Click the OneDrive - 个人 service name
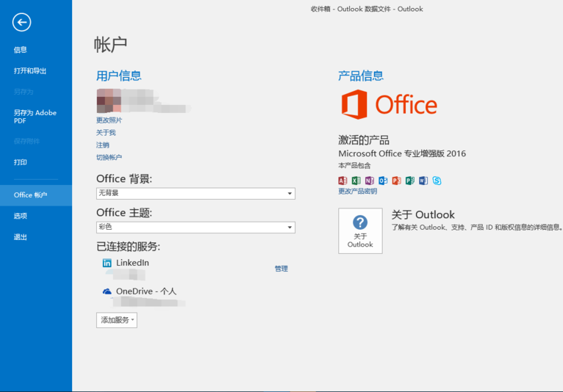563x392 pixels. click(146, 291)
